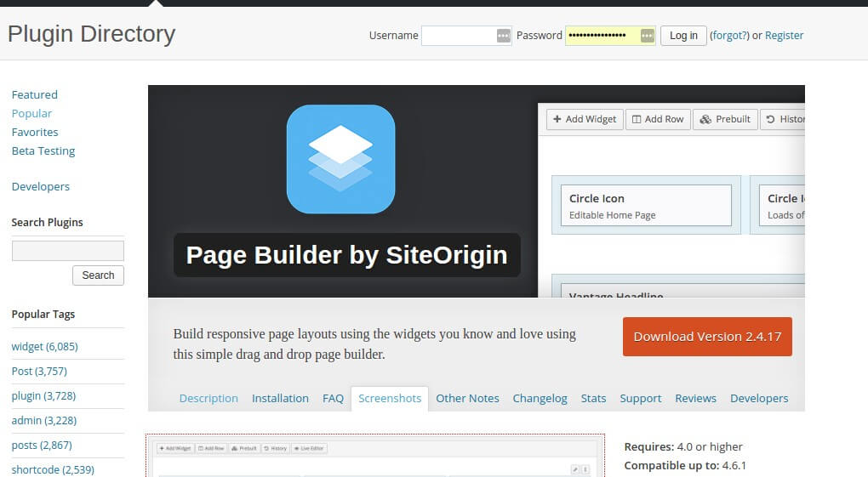868x477 pixels.
Task: Open the forgot password link
Action: click(729, 36)
